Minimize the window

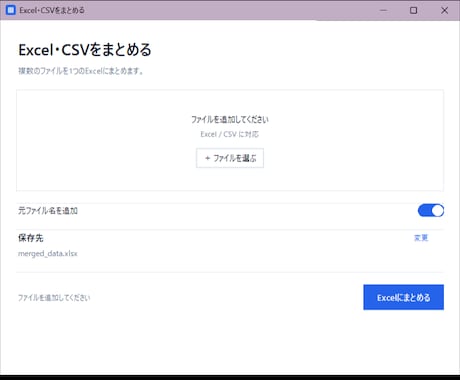click(384, 10)
